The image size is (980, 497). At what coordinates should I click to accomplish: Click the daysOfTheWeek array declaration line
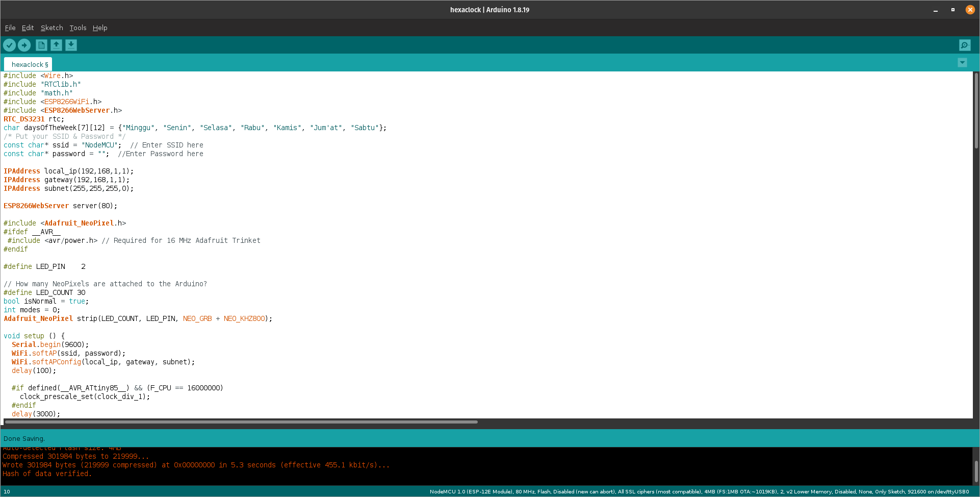coord(195,128)
